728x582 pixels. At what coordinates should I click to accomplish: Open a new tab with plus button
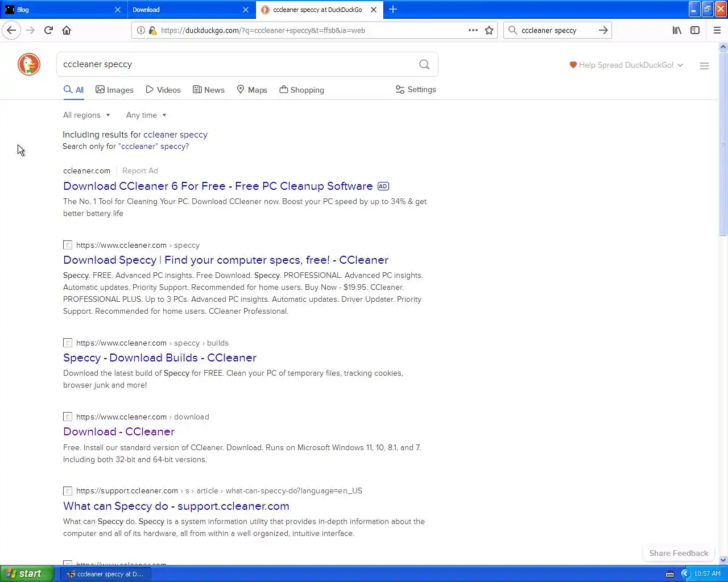click(x=393, y=9)
